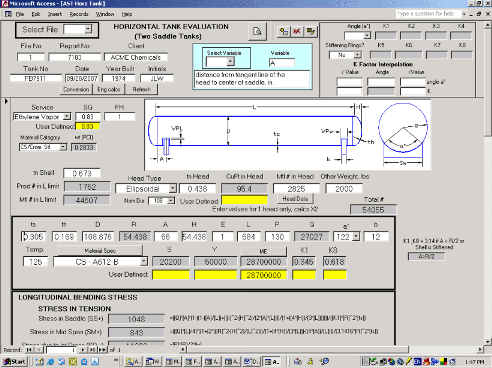Go to previous record navigation button
This screenshot has height=368, width=492.
[x=39, y=350]
